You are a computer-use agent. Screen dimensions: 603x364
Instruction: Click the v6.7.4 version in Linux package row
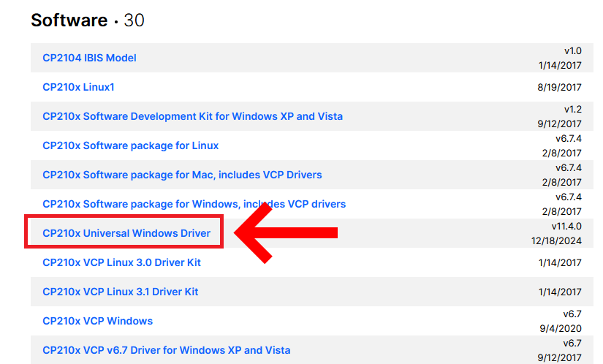point(569,138)
